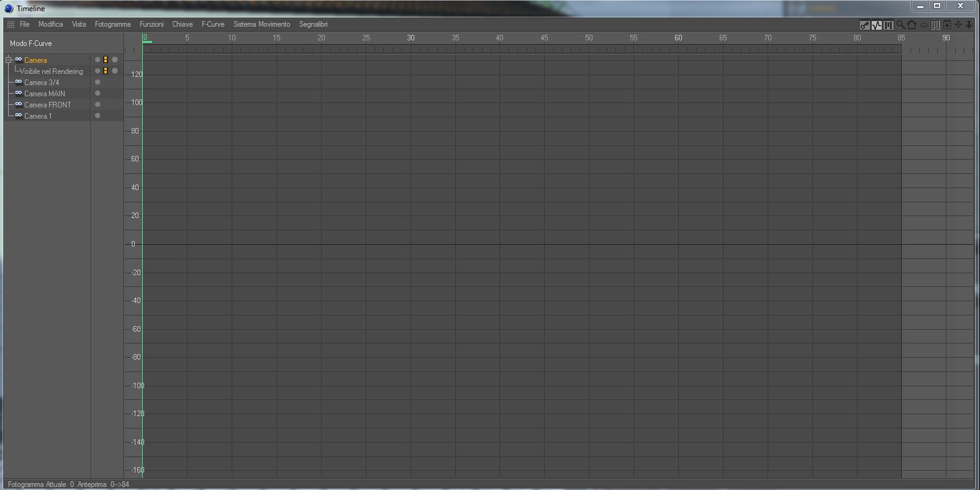
Task: Open the Vista menu
Action: point(79,24)
